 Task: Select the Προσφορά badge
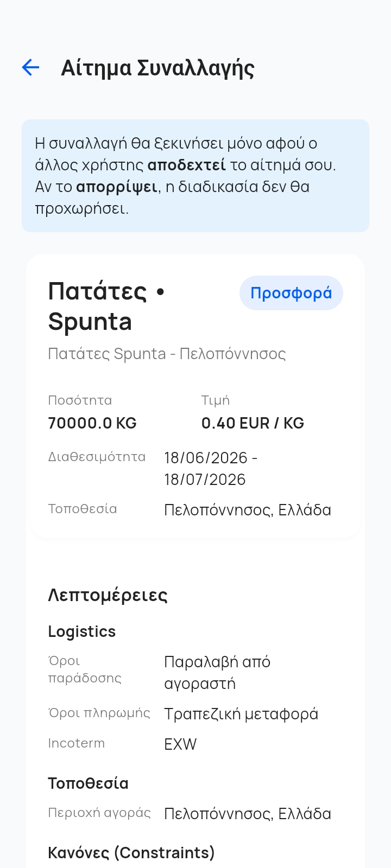coord(291,293)
